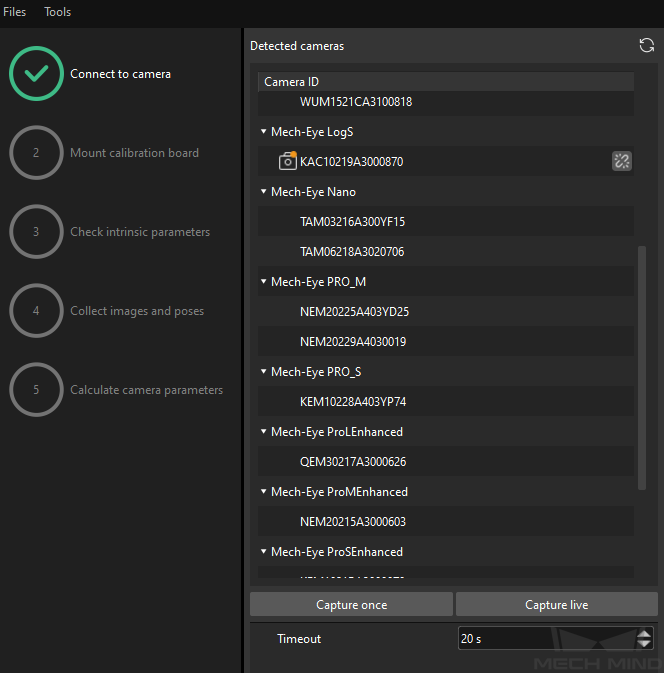Click the Capture live button
The width and height of the screenshot is (664, 673).
pos(557,604)
